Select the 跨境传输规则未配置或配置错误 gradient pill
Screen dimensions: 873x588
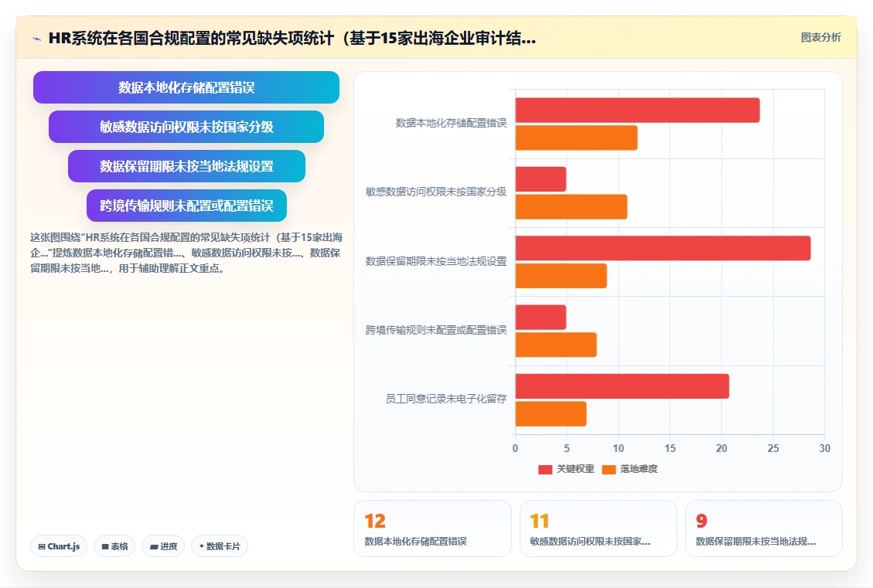coord(186,206)
